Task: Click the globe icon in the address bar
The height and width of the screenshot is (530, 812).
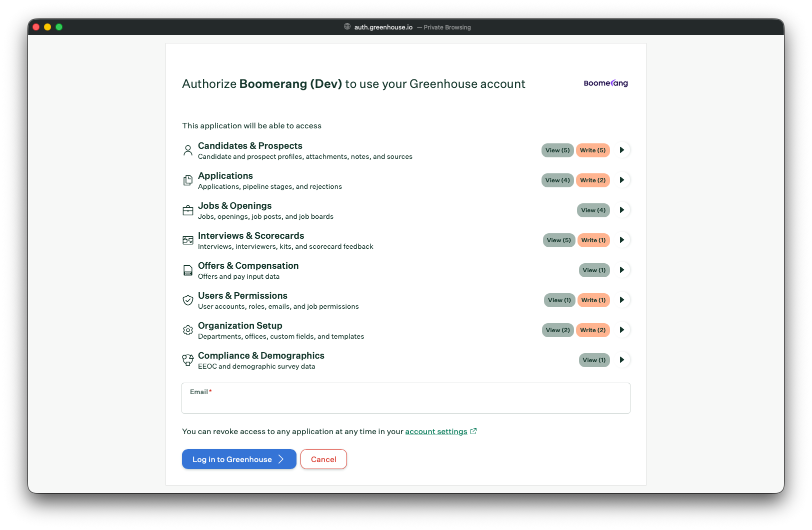Action: coord(347,26)
